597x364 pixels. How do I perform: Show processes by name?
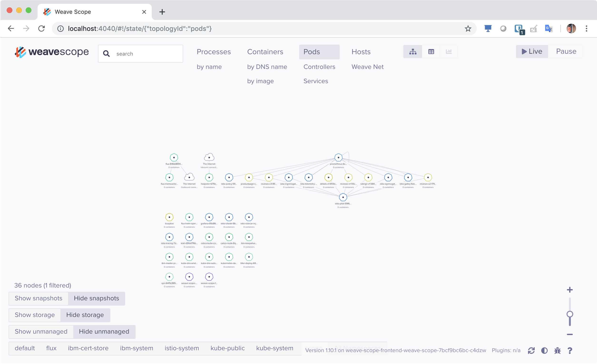click(x=209, y=67)
